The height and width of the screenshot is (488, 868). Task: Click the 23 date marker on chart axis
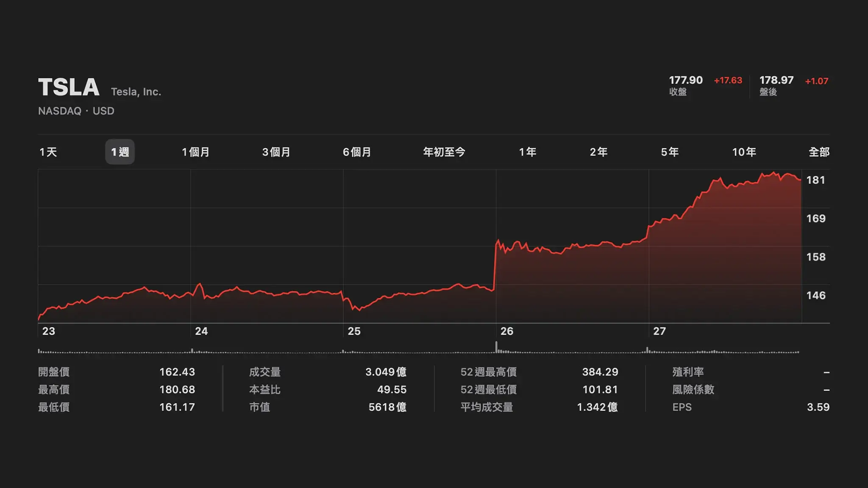(x=49, y=331)
